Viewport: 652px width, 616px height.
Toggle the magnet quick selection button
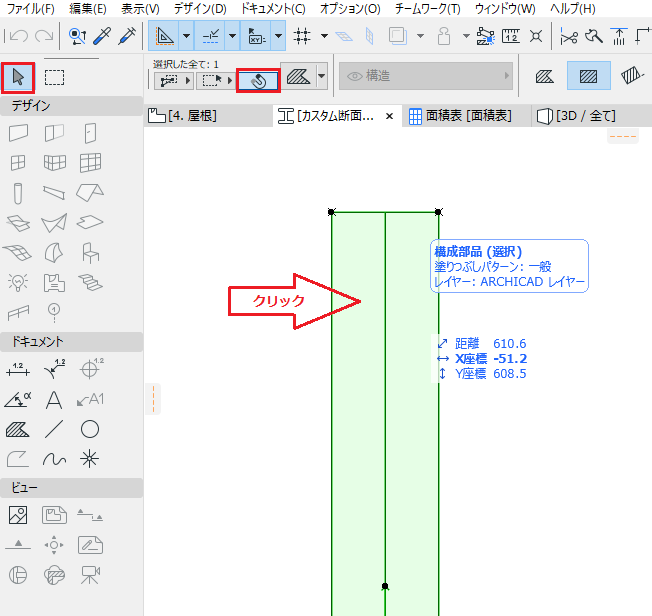point(258,80)
